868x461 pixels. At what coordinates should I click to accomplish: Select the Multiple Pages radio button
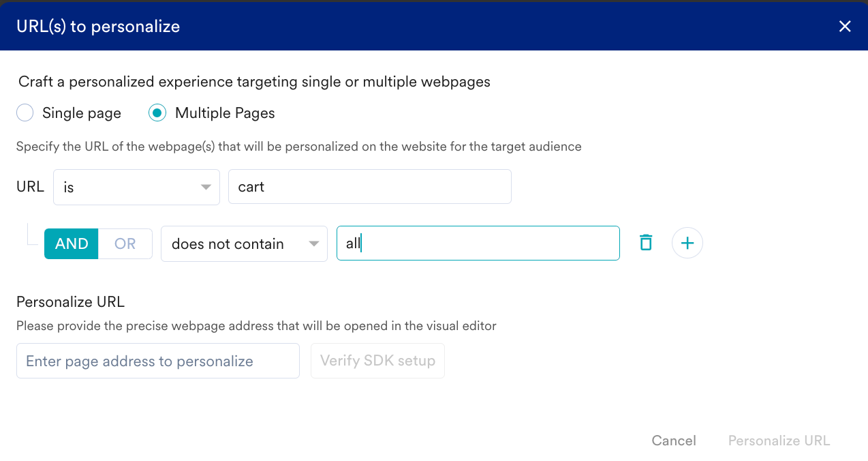(157, 113)
